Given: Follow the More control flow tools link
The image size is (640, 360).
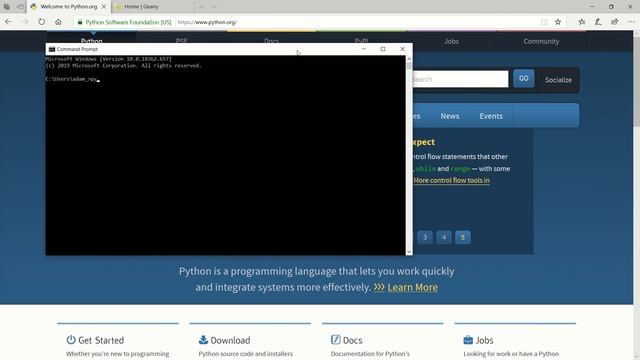Looking at the screenshot, I should 451,180.
